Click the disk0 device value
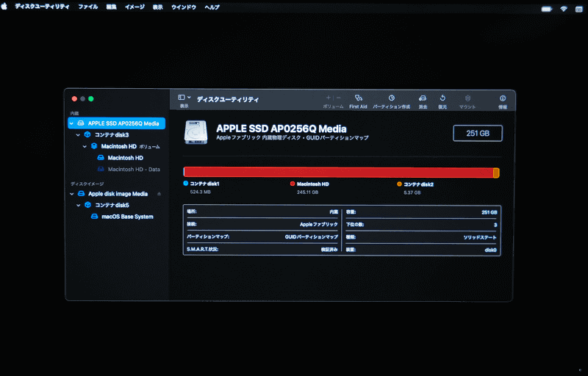This screenshot has width=588, height=376. [x=490, y=250]
